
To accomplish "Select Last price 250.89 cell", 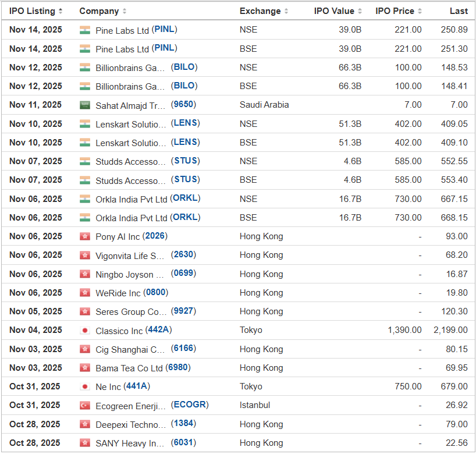I will click(454, 30).
